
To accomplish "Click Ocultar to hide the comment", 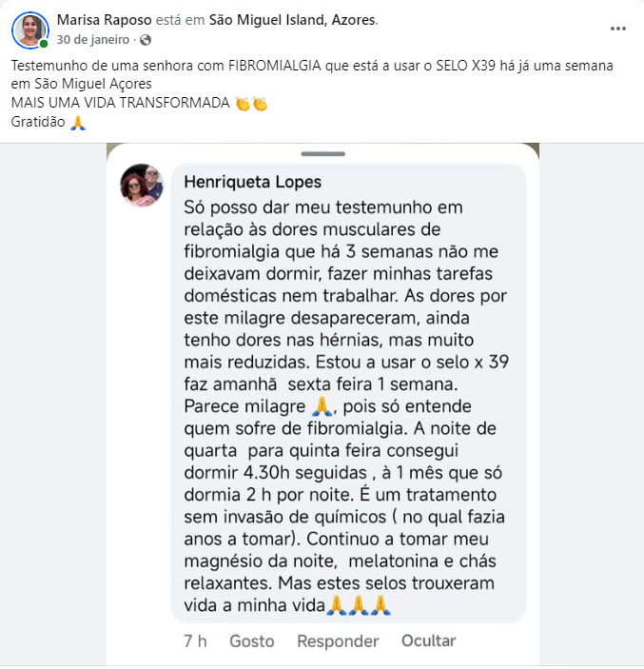I will click(429, 640).
